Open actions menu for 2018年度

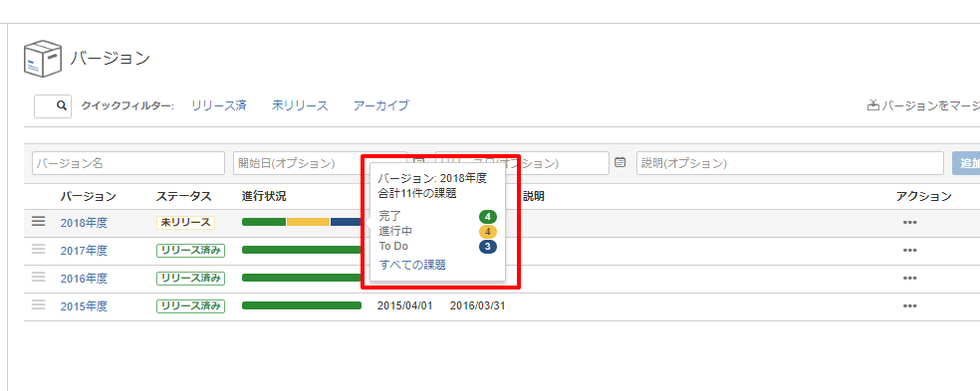[x=910, y=222]
